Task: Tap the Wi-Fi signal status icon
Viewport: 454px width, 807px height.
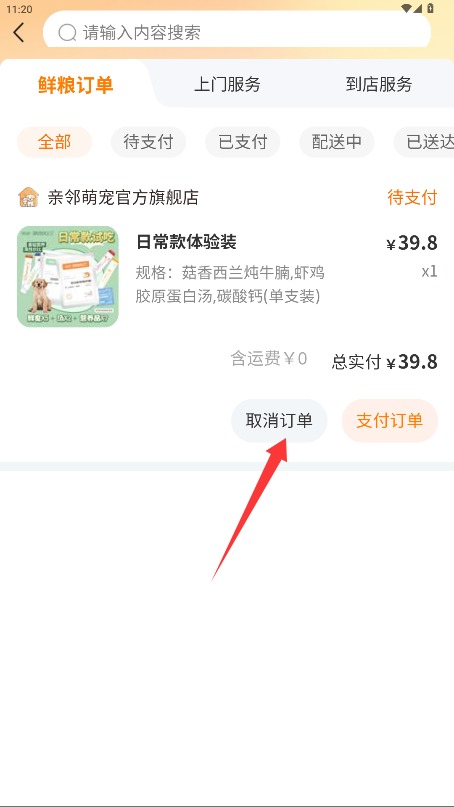Action: pyautogui.click(x=407, y=9)
